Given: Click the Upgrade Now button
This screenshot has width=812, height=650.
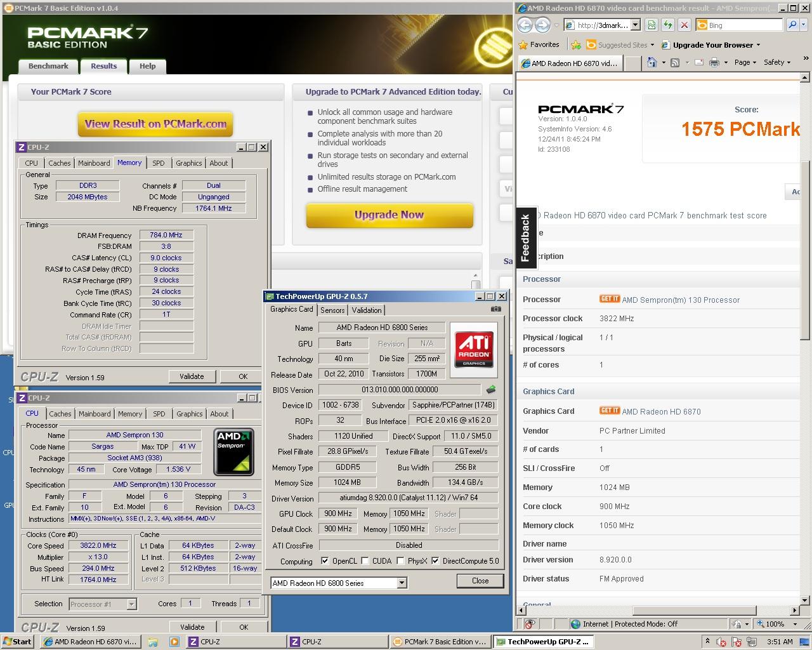Looking at the screenshot, I should (x=390, y=215).
